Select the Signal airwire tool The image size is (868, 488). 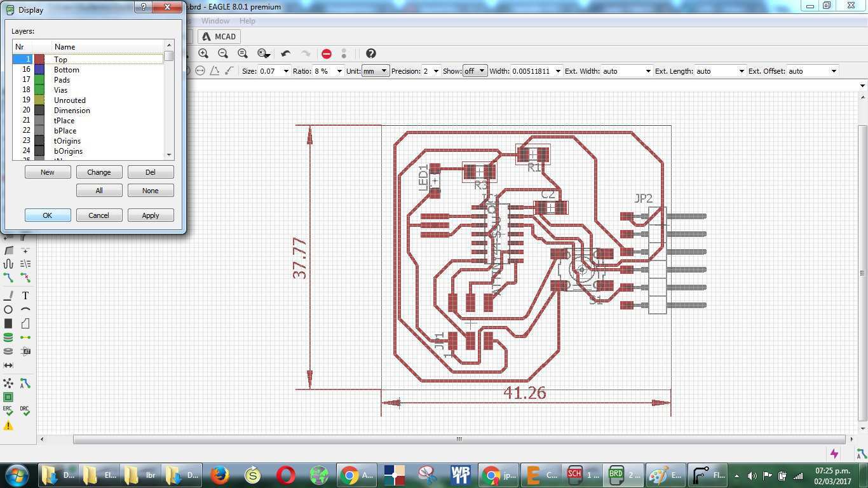point(25,337)
